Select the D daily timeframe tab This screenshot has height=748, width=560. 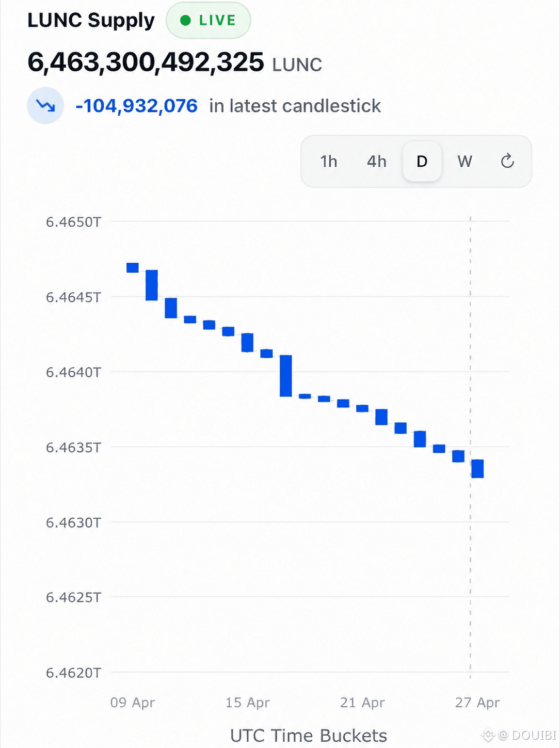(422, 162)
